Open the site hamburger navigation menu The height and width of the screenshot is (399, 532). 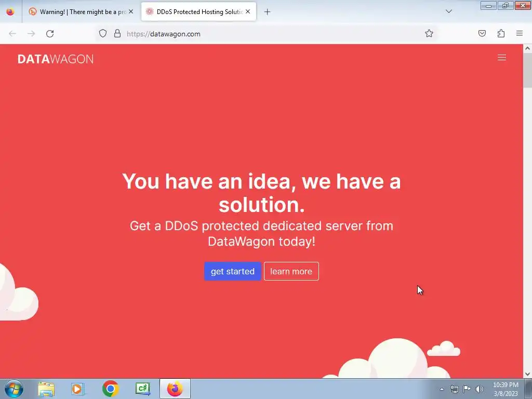click(502, 58)
